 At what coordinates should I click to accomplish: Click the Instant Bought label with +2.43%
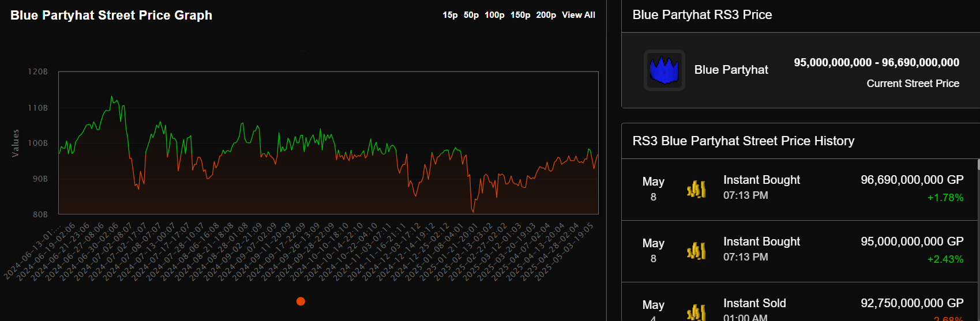(761, 241)
